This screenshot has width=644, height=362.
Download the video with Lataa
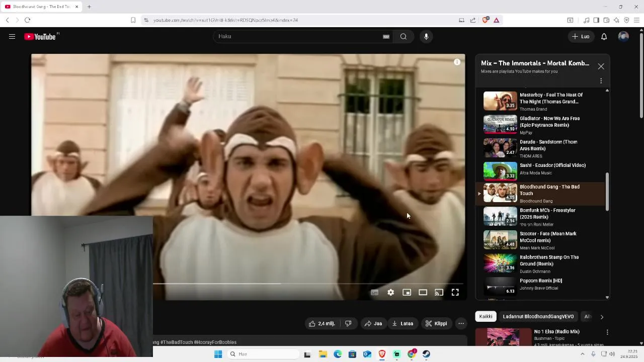coord(403,324)
